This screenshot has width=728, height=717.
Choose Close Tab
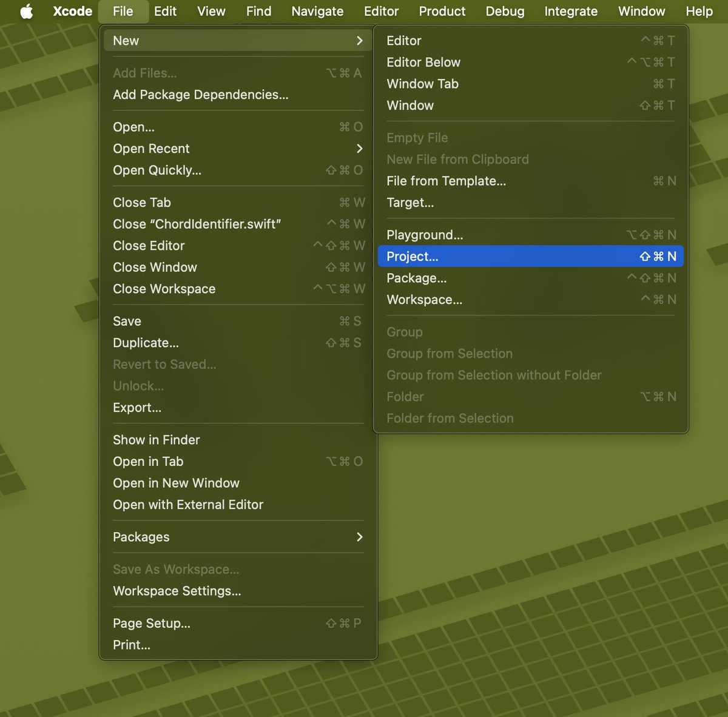(x=238, y=203)
